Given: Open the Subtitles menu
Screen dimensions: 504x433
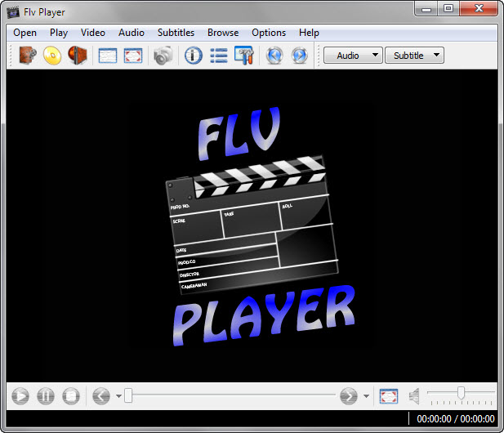Looking at the screenshot, I should (x=176, y=33).
